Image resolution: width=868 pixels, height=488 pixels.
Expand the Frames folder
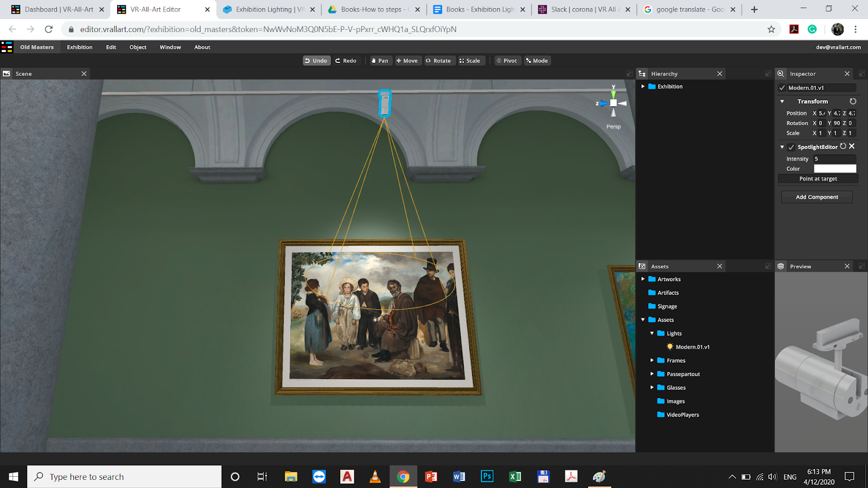click(x=652, y=361)
